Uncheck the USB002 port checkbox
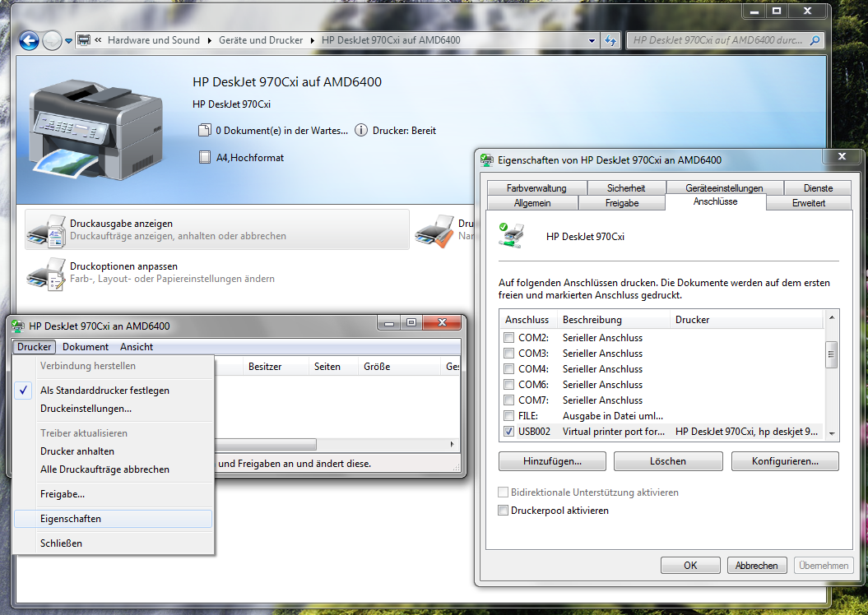This screenshot has width=868, height=615. click(x=508, y=432)
